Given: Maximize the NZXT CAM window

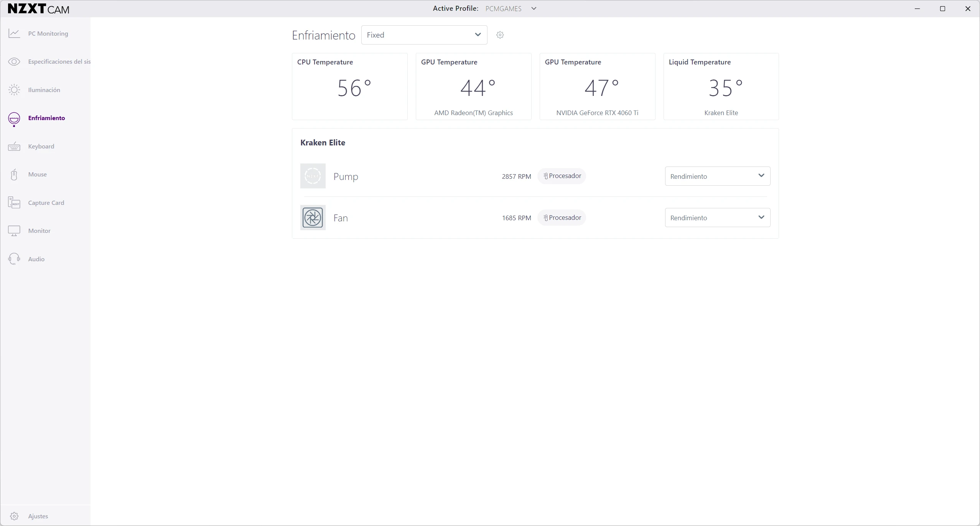Looking at the screenshot, I should point(942,8).
